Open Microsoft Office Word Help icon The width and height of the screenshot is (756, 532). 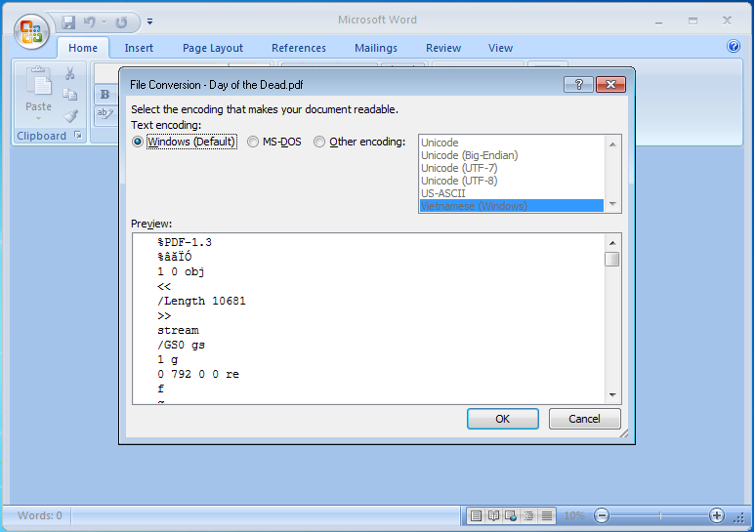pos(734,46)
